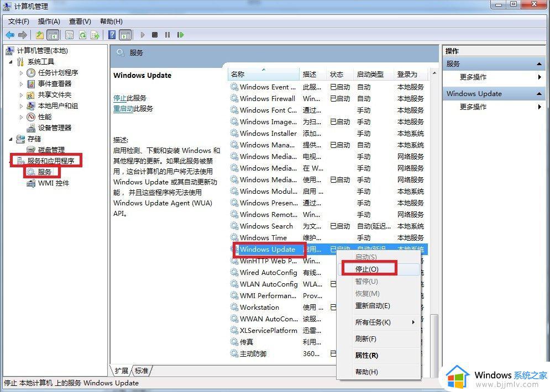This screenshot has height=392, width=550.
Task: Click the Restart Service toolbar icon
Action: click(180, 35)
